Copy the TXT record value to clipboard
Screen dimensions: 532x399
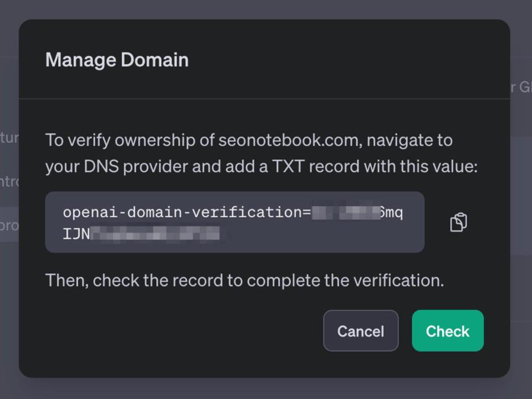[x=458, y=222]
